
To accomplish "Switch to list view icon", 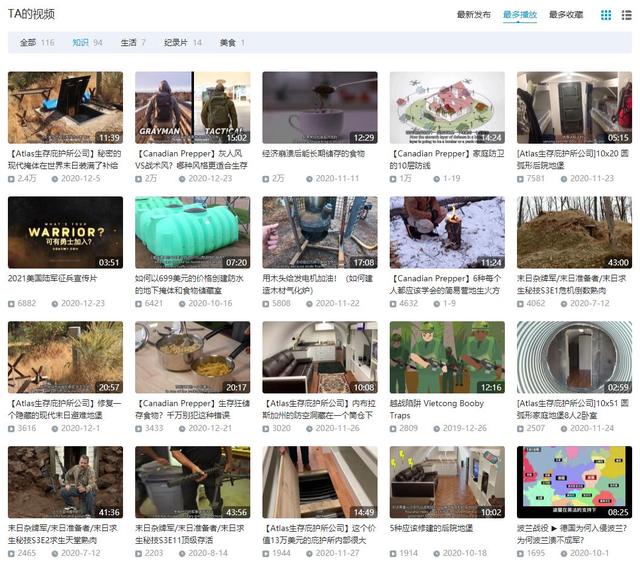I will point(627,15).
